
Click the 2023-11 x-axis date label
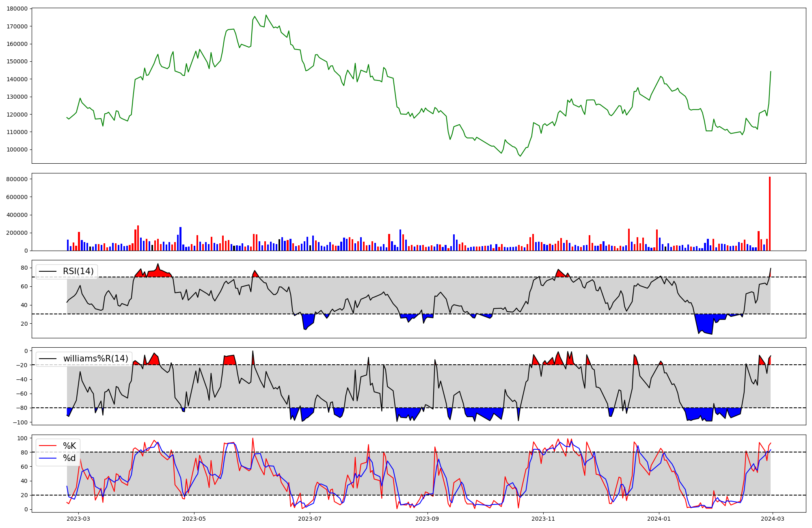point(543,519)
